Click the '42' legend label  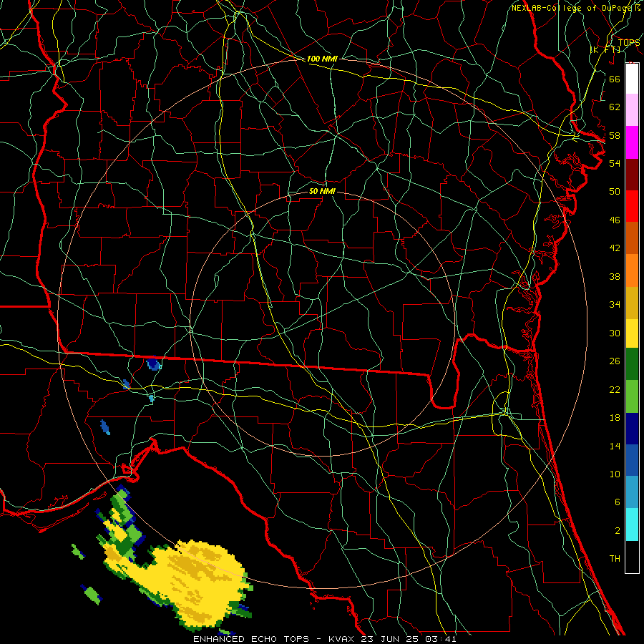coord(615,248)
